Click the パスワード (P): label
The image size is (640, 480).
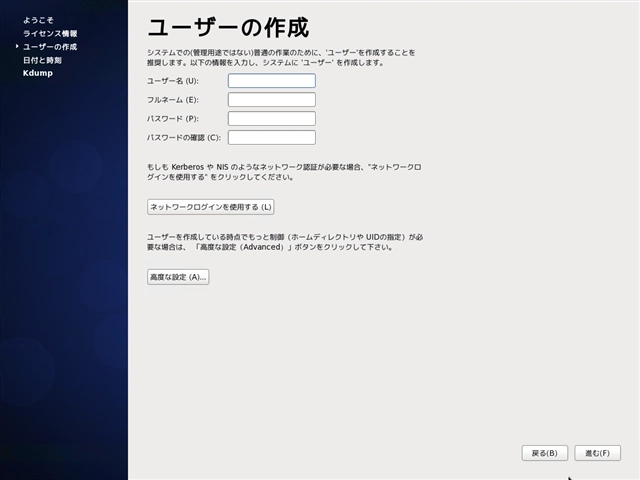173,118
